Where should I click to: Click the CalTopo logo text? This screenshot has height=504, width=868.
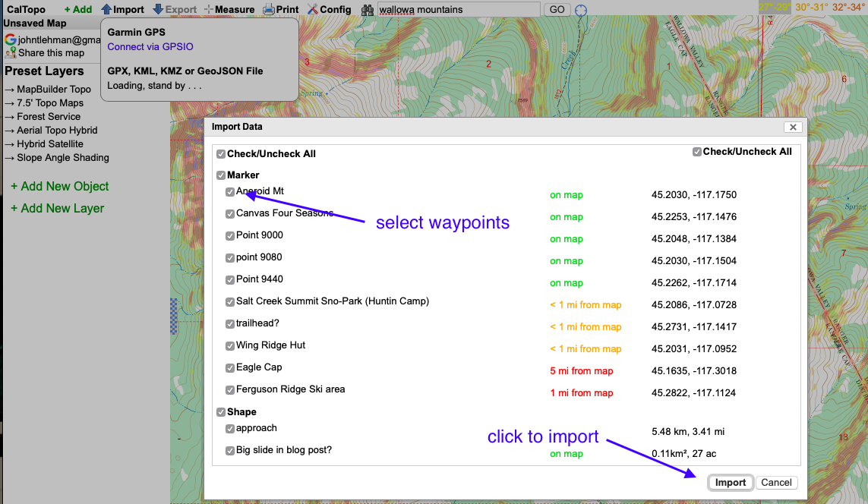26,9
